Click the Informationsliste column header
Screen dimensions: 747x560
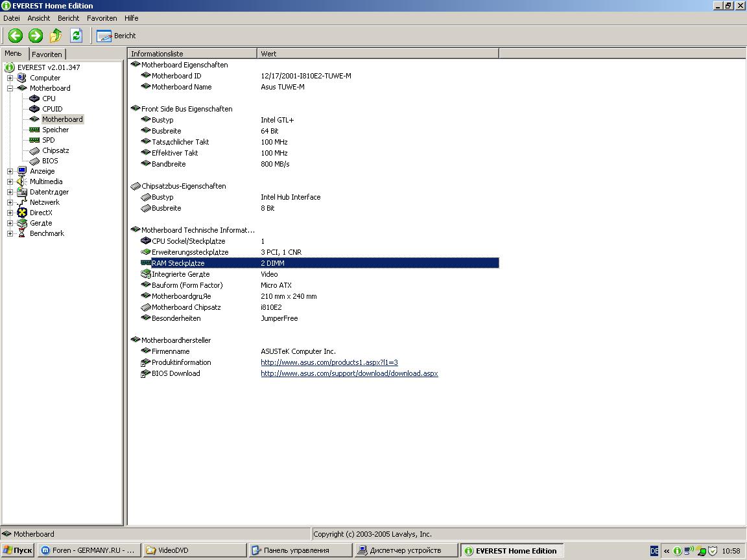pos(193,54)
